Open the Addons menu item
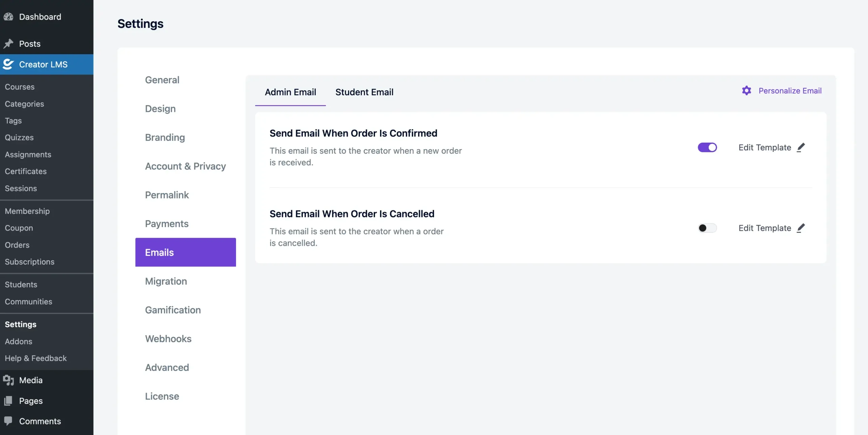868x435 pixels. tap(19, 341)
